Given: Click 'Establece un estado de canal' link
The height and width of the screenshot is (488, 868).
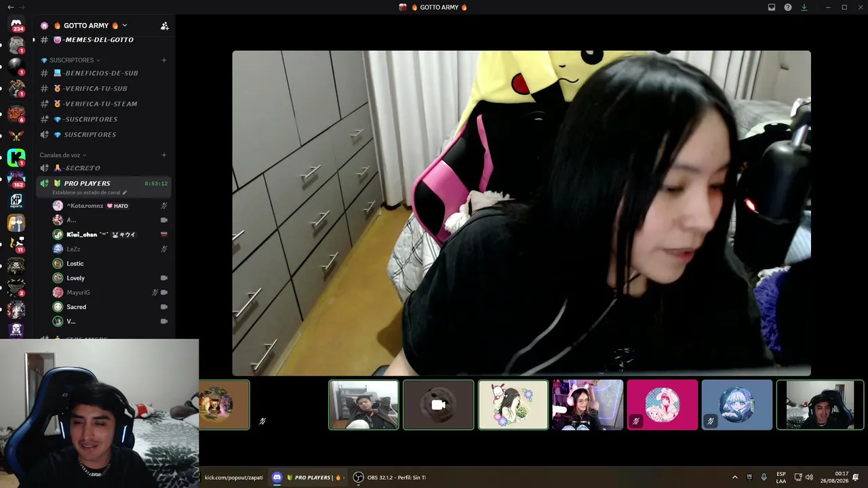Looking at the screenshot, I should pyautogui.click(x=90, y=192).
